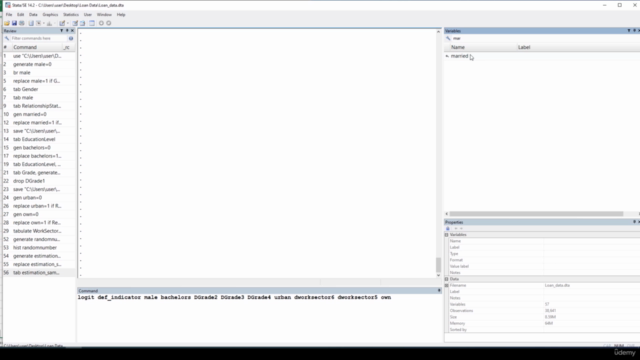Open the Graphics menu
The image size is (640, 360).
point(50,15)
